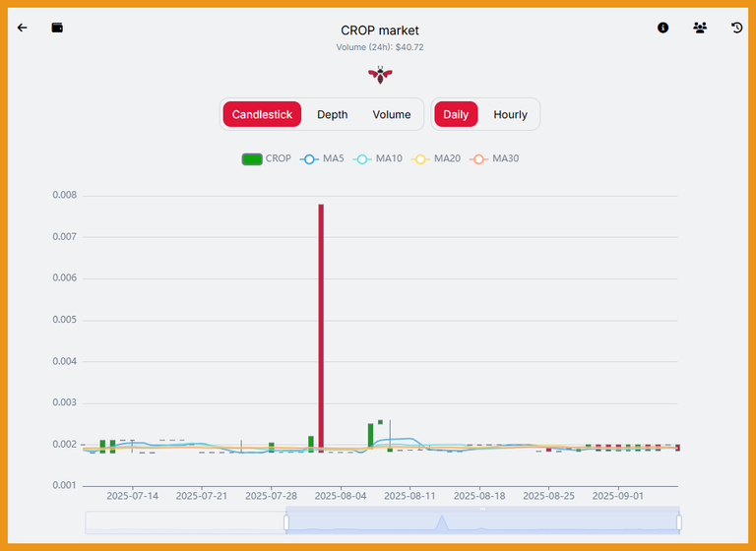This screenshot has height=551, width=756.
Task: Click the 2025-08-18 axis label
Action: pos(479,496)
